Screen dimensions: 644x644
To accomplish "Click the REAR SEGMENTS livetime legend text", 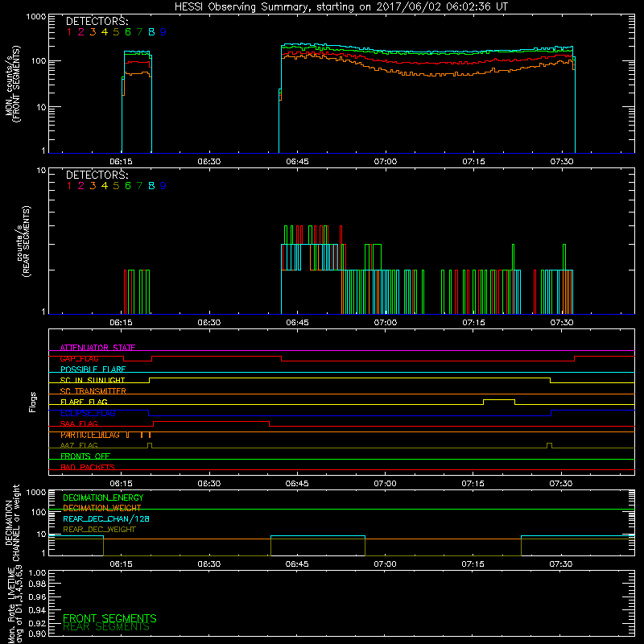I will (106, 627).
